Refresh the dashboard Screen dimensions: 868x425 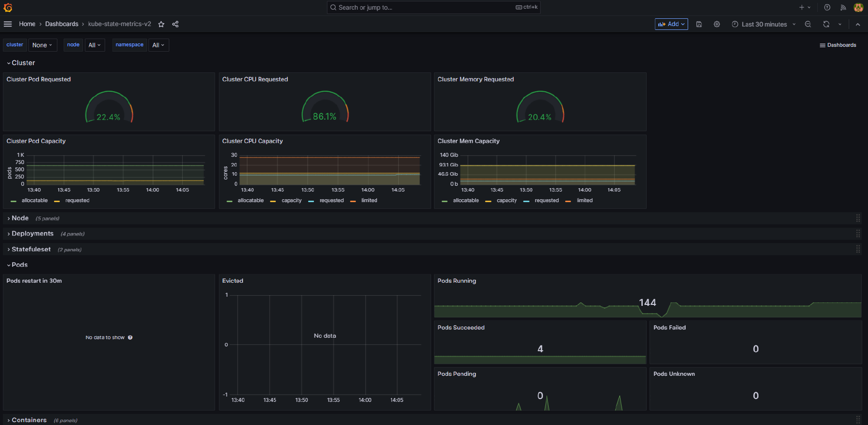click(826, 24)
